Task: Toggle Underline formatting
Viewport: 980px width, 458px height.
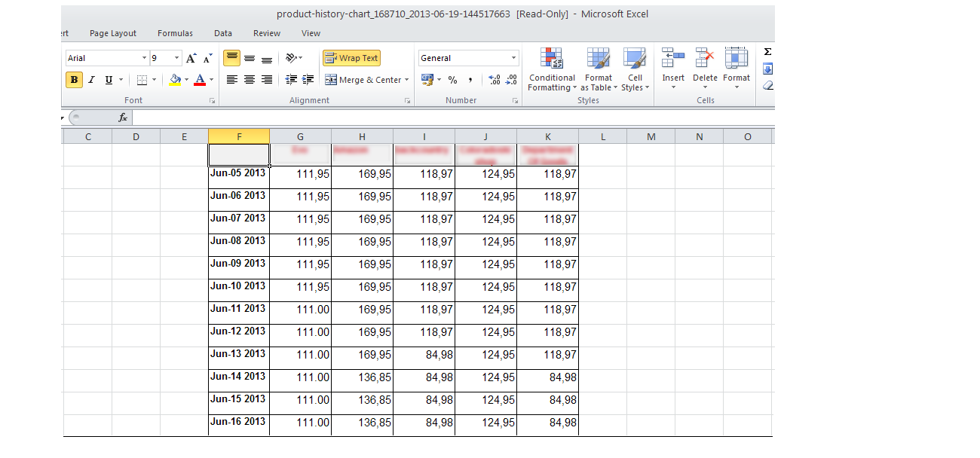Action: [109, 80]
